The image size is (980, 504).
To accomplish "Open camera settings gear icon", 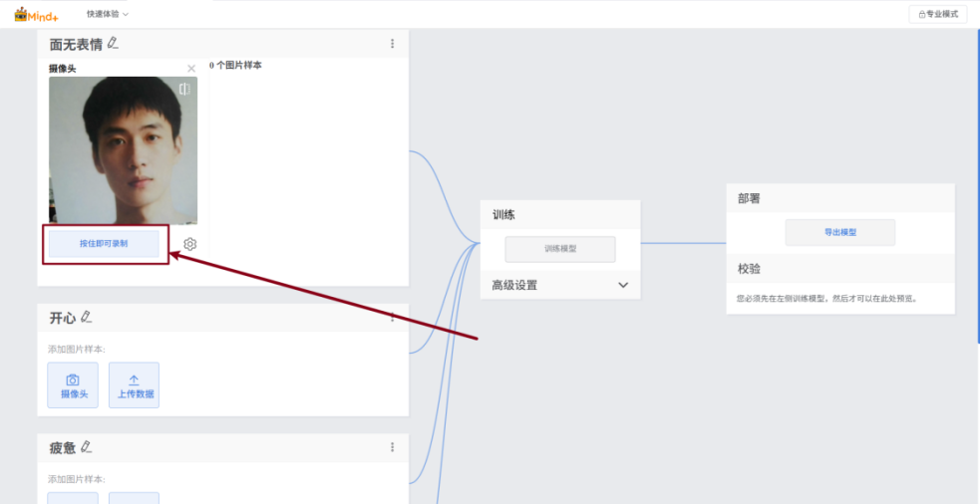I will tap(190, 244).
